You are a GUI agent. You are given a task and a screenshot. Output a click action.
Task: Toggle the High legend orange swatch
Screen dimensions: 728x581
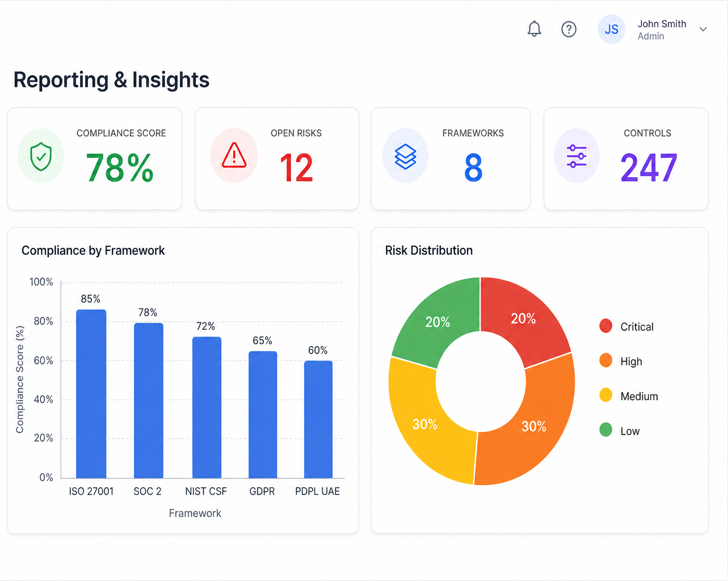[x=606, y=360]
